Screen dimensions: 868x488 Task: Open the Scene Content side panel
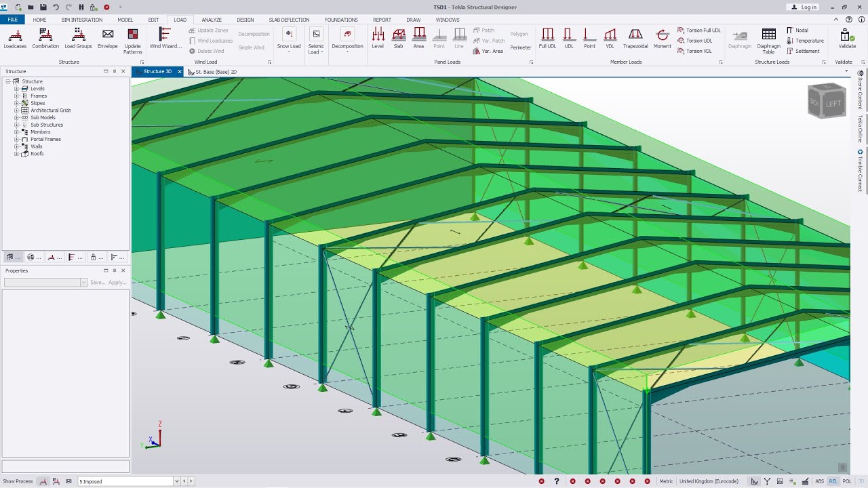pyautogui.click(x=861, y=89)
